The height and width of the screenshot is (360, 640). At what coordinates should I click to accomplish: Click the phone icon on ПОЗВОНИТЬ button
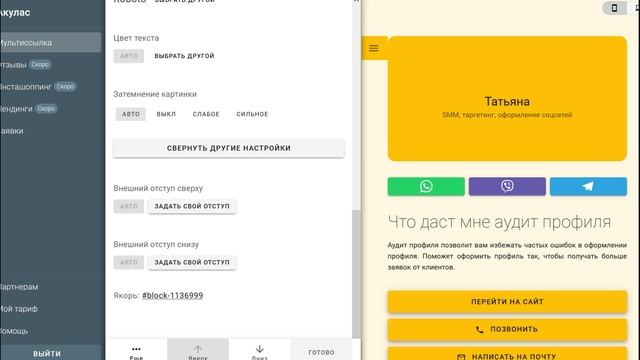pos(480,329)
